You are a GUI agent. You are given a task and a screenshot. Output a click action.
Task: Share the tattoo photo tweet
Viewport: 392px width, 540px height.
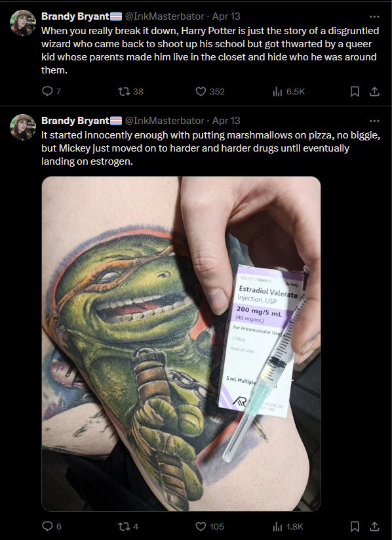[374, 526]
